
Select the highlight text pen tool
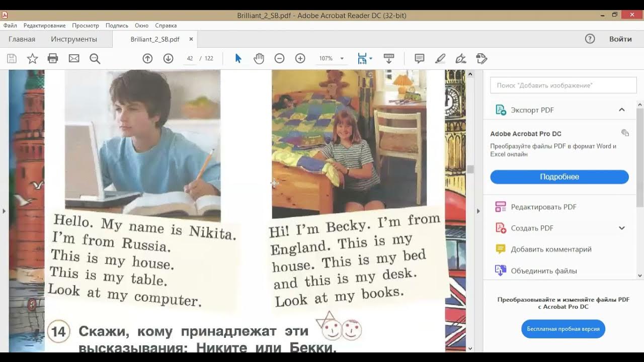440,59
